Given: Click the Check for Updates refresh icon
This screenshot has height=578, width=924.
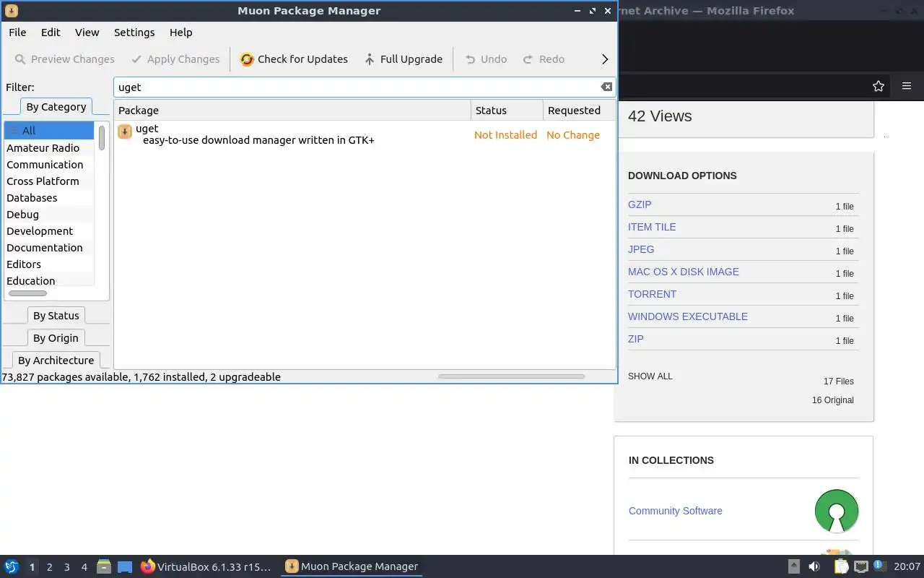Looking at the screenshot, I should (247, 59).
